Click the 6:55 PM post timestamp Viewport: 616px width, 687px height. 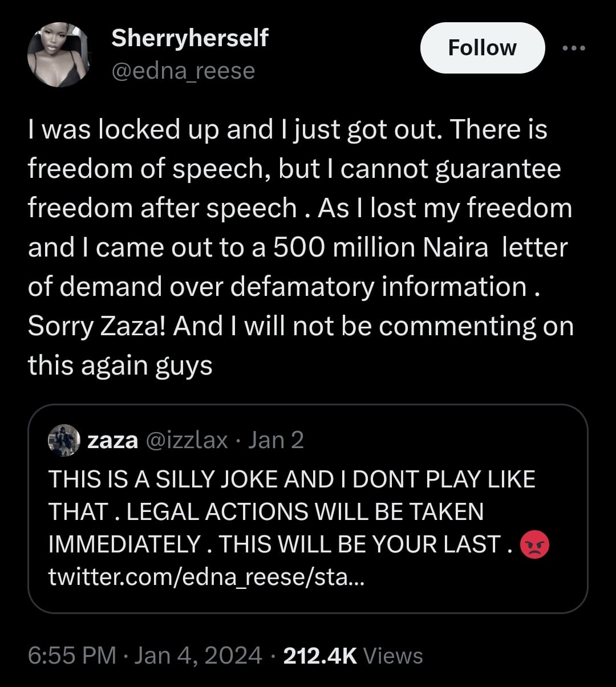72,656
